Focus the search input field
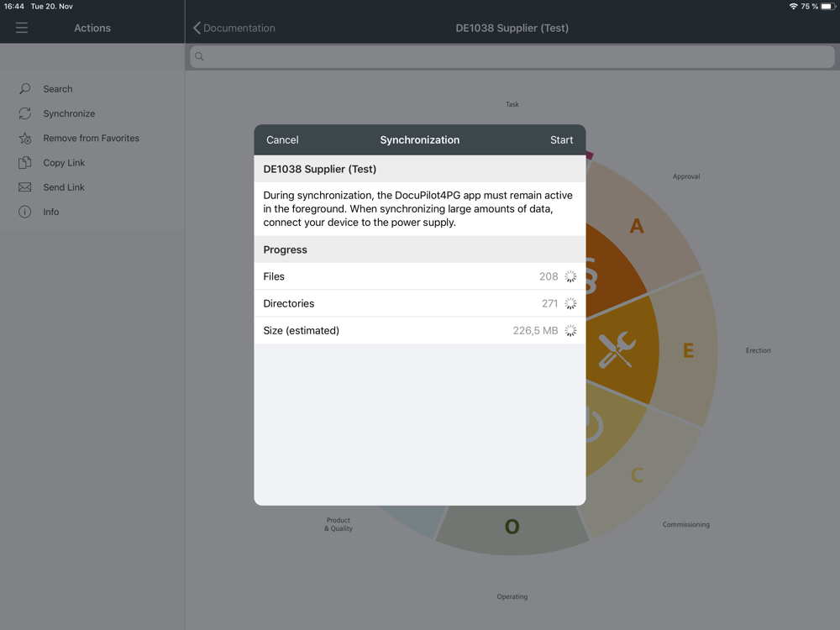840x630 pixels. [x=512, y=56]
